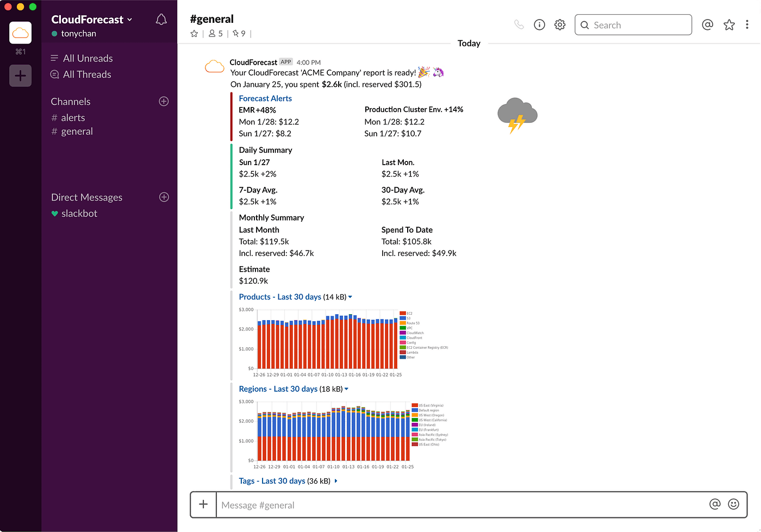The height and width of the screenshot is (532, 761).
Task: Start a new direct message
Action: pos(164,197)
